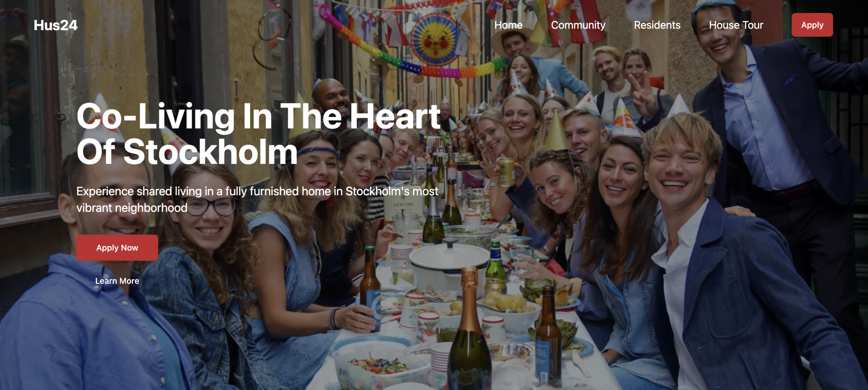Screen dimensions: 868x390
Task: Open the Residents nav item
Action: tap(657, 25)
